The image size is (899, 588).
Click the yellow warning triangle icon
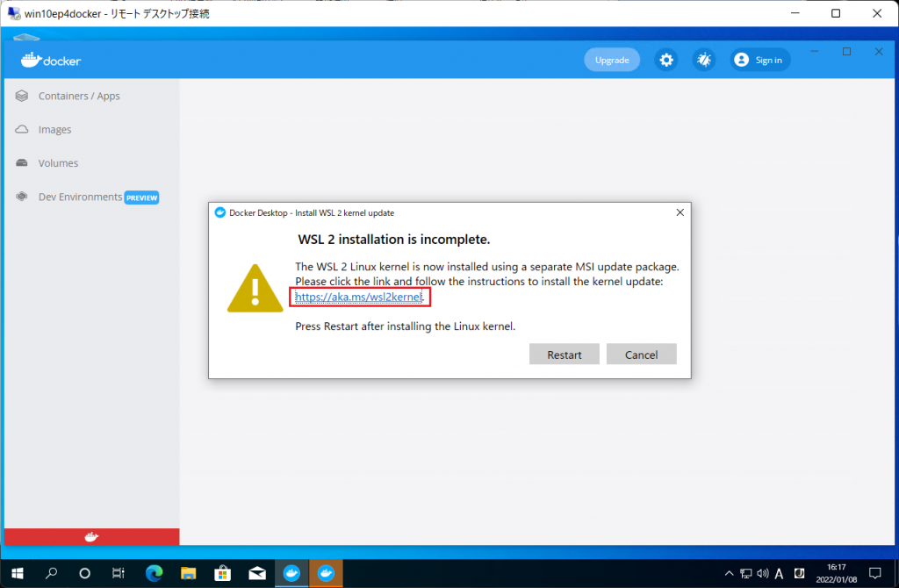(x=255, y=288)
